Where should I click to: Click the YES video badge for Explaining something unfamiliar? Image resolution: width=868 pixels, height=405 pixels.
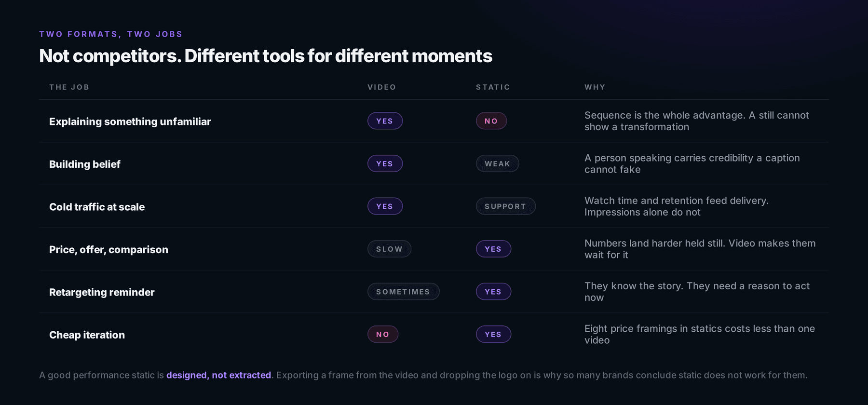[385, 121]
